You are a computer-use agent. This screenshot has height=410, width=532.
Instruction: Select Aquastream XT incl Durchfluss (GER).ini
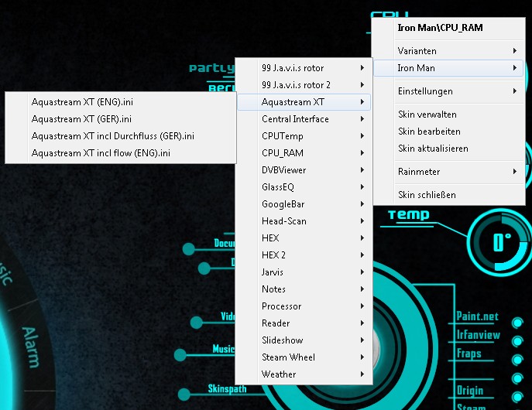click(x=121, y=136)
